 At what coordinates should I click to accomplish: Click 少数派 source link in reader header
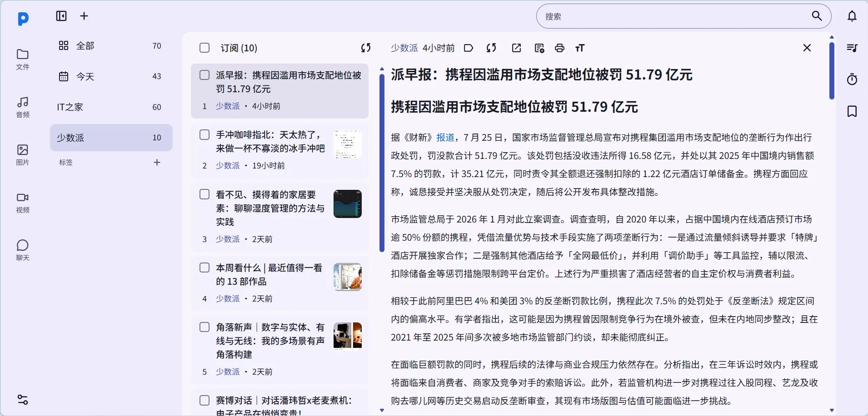click(x=404, y=48)
